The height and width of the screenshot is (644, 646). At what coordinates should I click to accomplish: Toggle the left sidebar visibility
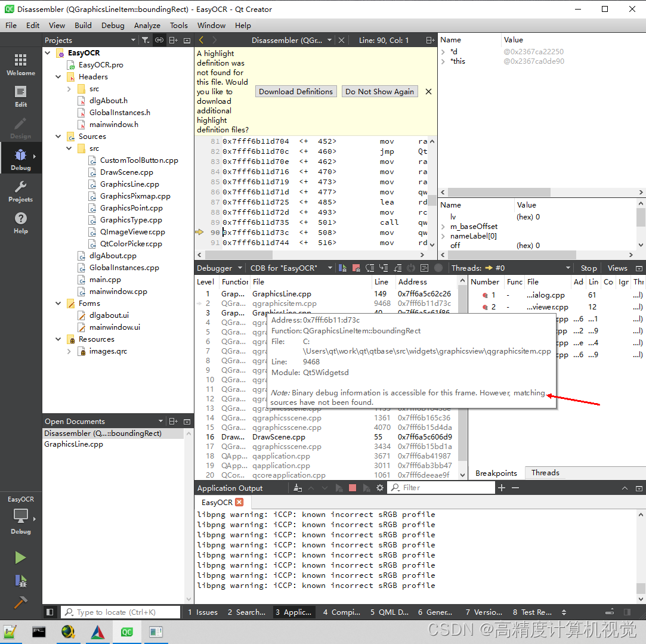click(x=50, y=612)
